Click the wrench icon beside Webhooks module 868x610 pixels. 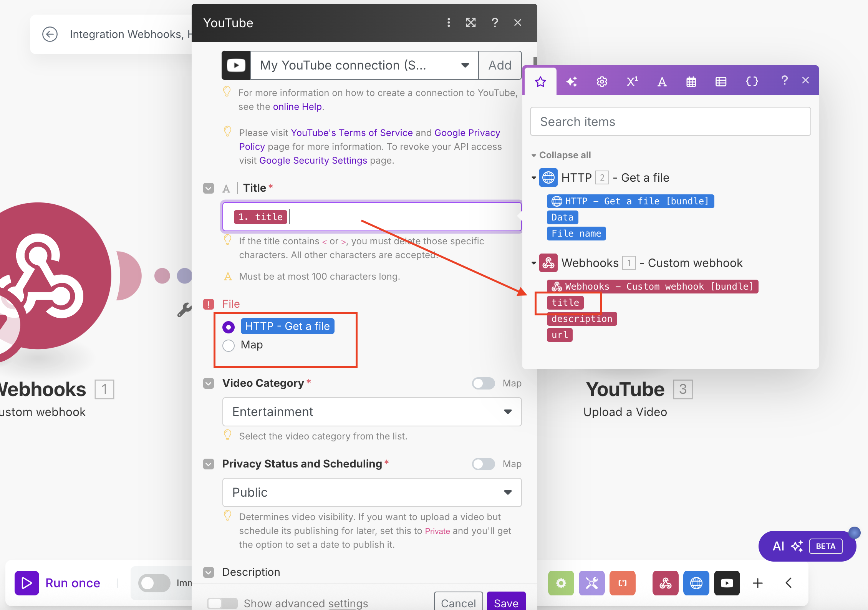184,310
